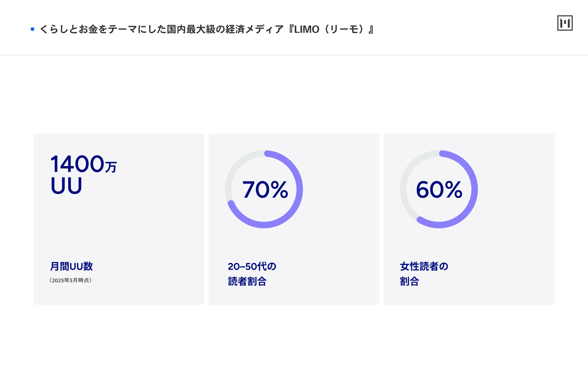The width and height of the screenshot is (588, 380).
Task: Click the 女性読者 share card
Action: [x=469, y=219]
